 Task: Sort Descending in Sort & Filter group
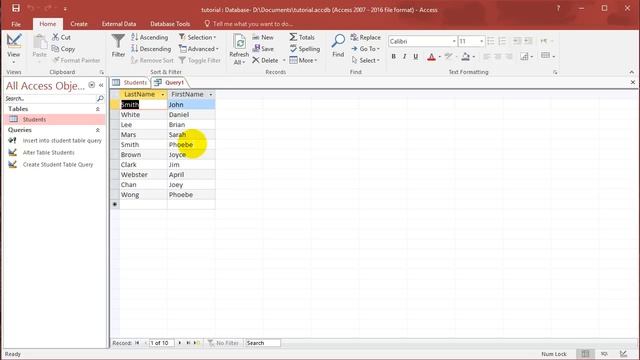151,49
